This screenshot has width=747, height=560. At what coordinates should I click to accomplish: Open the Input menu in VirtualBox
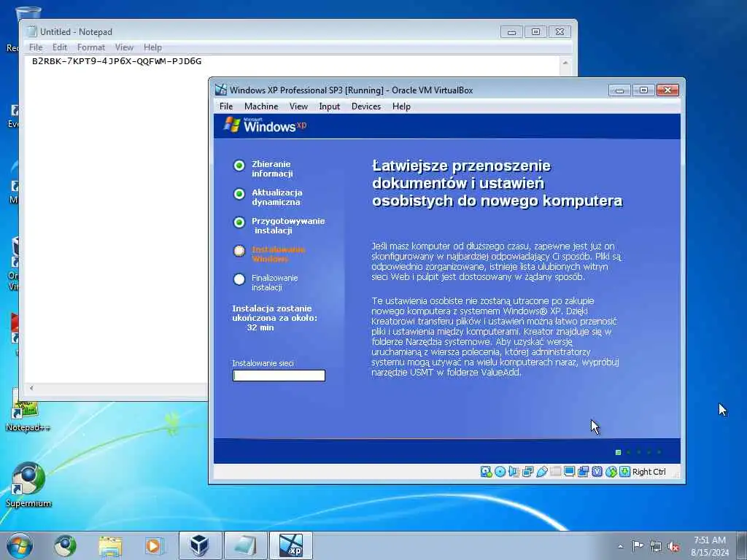pyautogui.click(x=329, y=106)
